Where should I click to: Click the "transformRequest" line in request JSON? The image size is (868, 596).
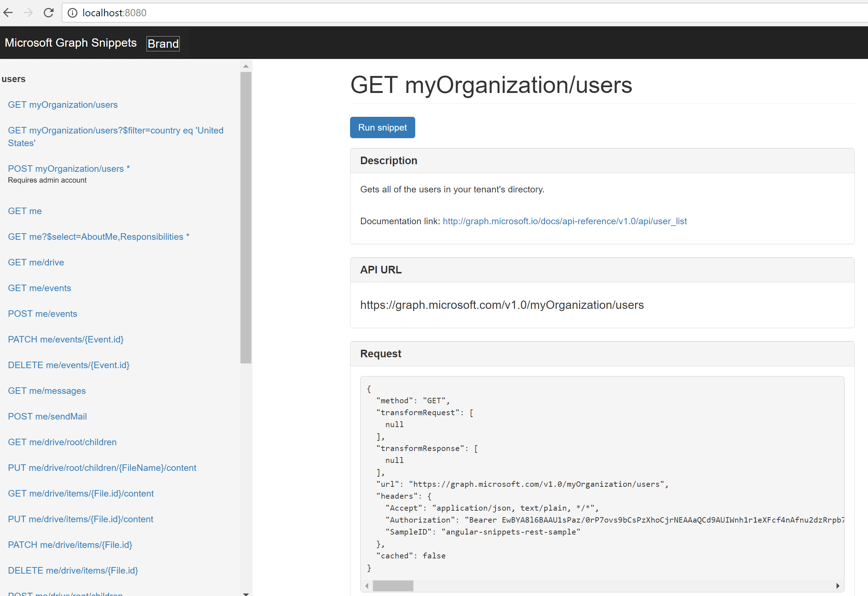point(425,412)
